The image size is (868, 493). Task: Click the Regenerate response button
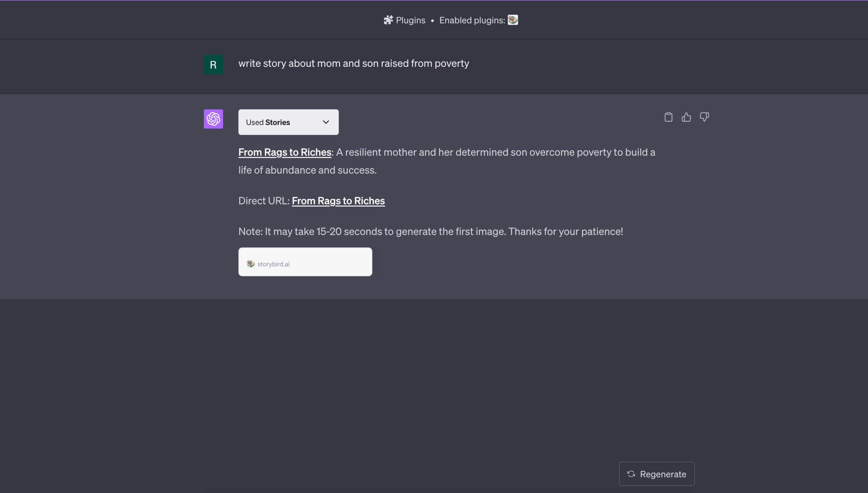click(x=656, y=473)
